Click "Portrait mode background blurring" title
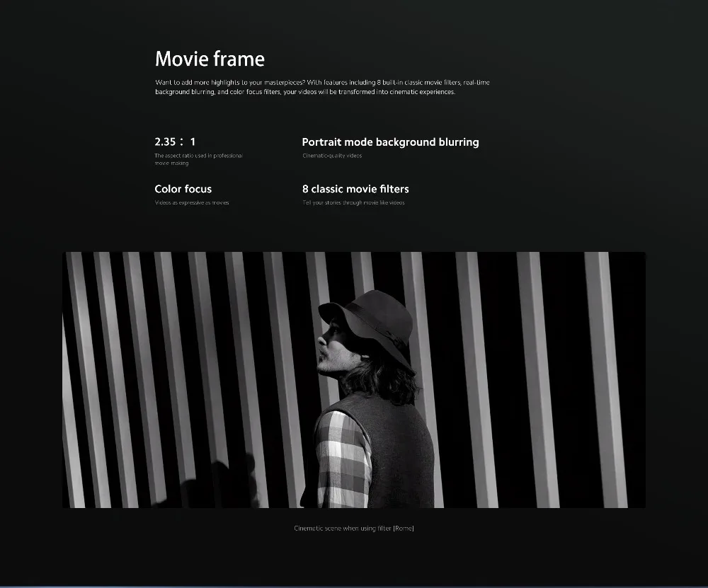 click(x=390, y=142)
